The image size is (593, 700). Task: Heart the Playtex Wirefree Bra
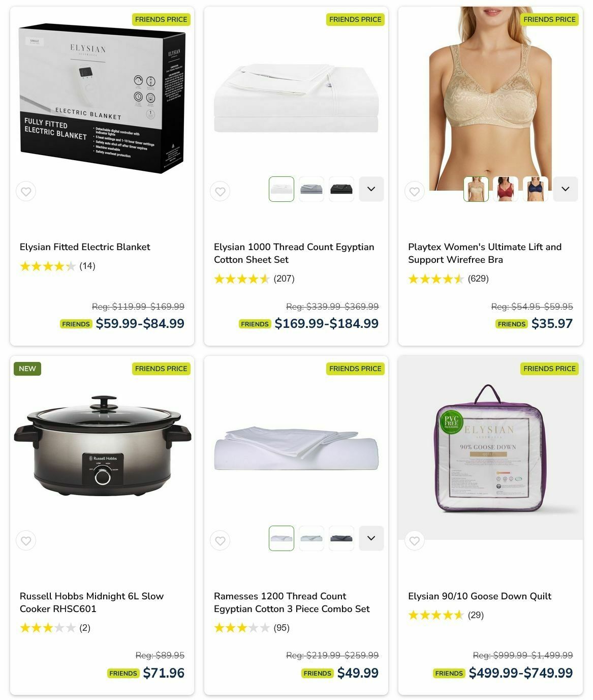(x=414, y=192)
